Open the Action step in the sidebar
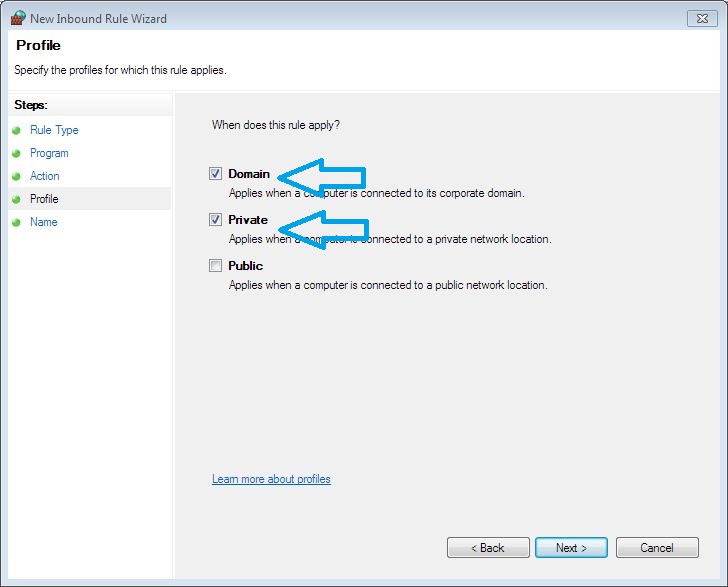728x587 pixels. (x=45, y=176)
